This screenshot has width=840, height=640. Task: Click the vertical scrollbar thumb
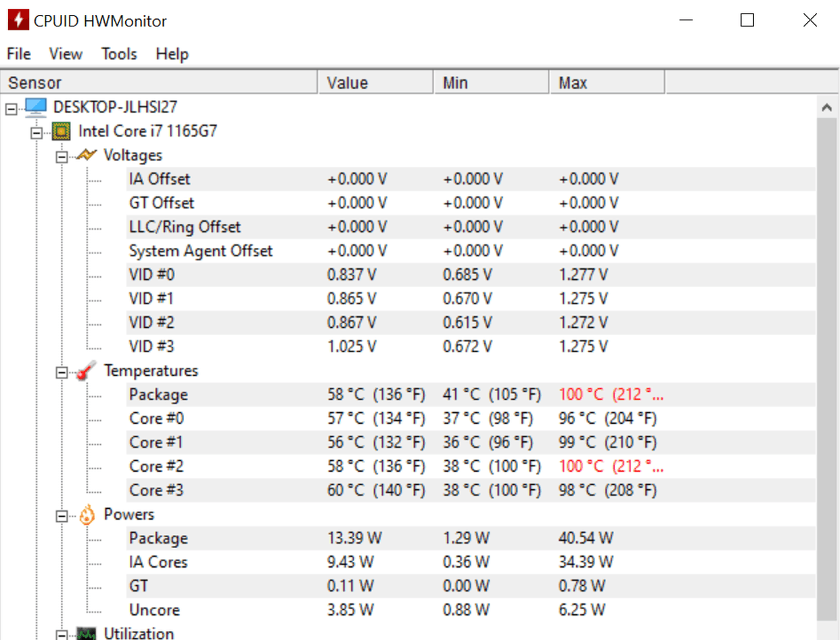[826, 369]
